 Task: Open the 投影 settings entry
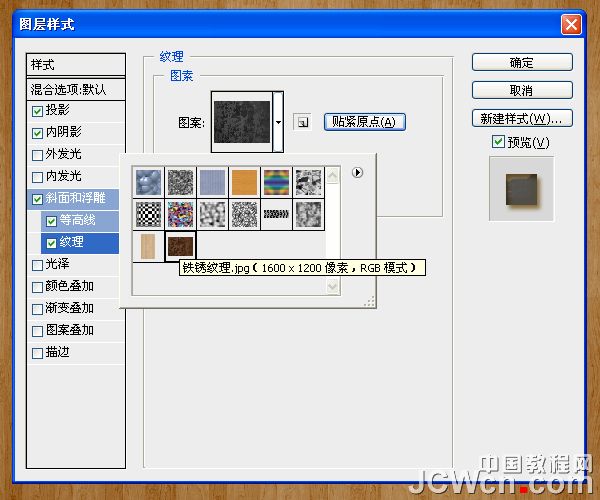(57, 110)
